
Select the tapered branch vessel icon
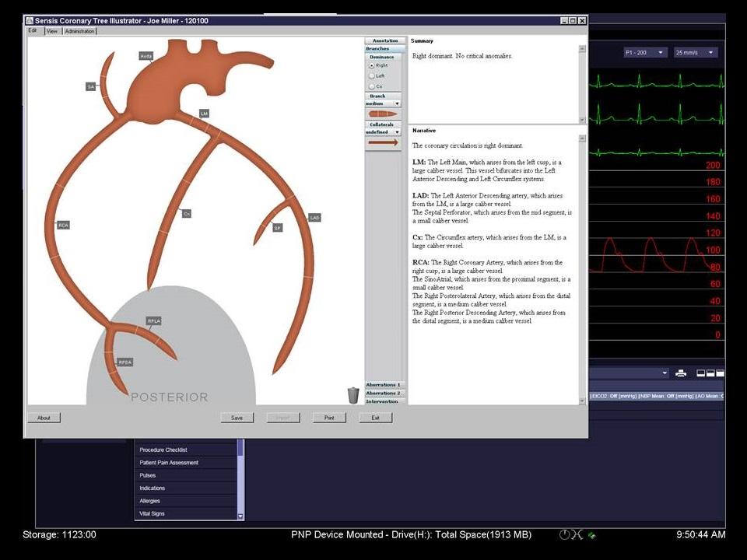click(x=383, y=114)
